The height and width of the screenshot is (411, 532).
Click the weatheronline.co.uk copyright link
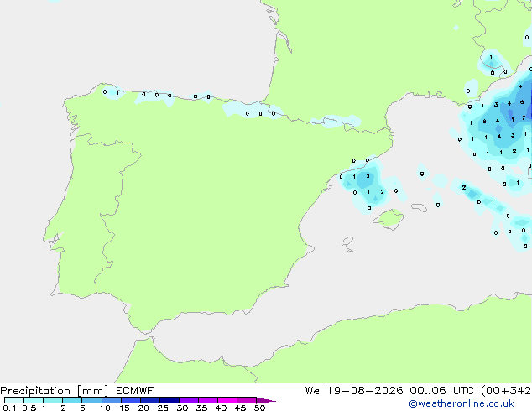tap(462, 403)
